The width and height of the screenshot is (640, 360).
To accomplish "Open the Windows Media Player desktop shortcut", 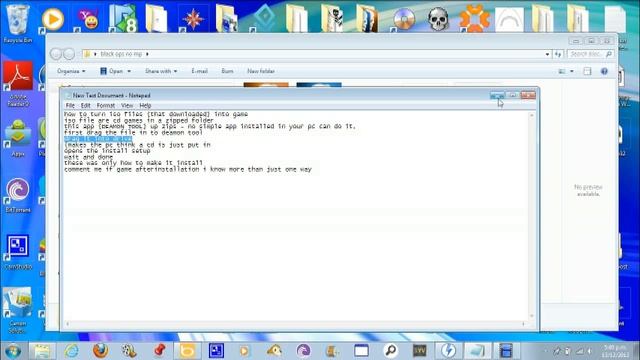I will pos(53,19).
